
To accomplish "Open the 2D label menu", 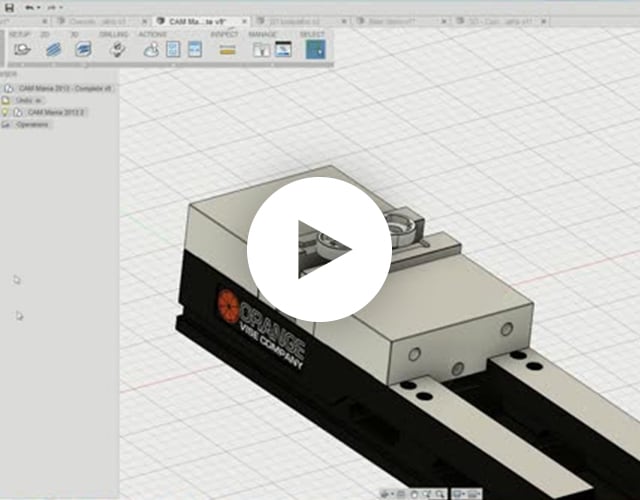I will click(45, 34).
